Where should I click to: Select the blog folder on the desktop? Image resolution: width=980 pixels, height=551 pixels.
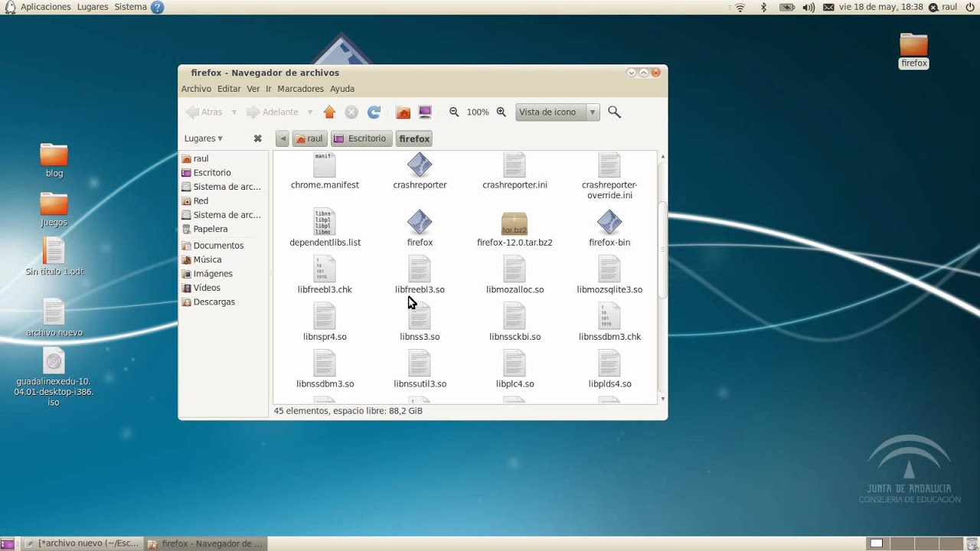tap(54, 155)
